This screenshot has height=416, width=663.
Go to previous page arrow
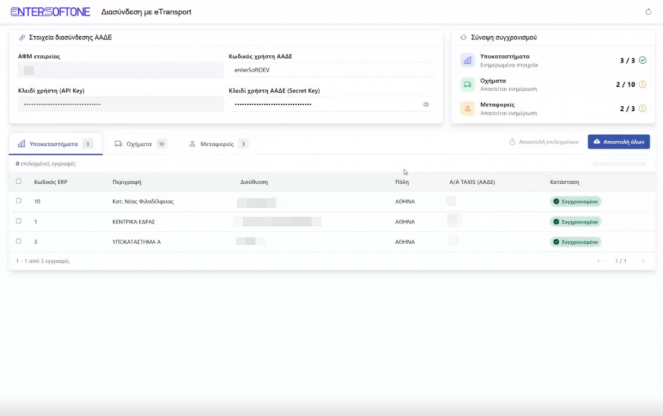599,261
